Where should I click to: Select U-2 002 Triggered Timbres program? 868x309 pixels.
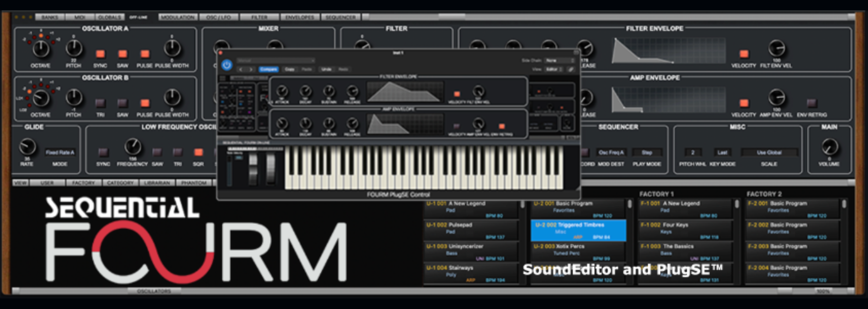click(578, 230)
